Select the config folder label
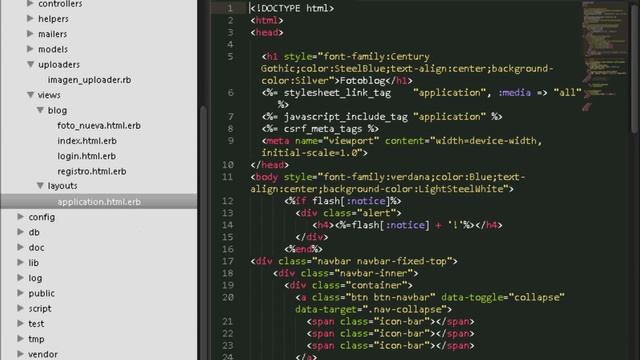Viewport: 640px width, 360px height. (42, 217)
